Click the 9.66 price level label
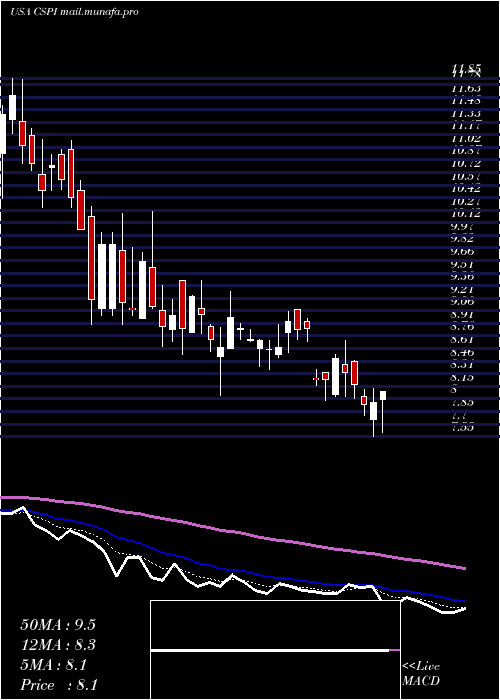 pos(462,251)
